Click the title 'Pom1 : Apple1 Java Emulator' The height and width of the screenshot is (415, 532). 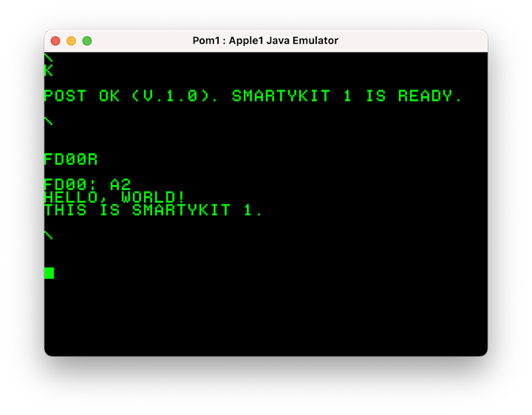(265, 41)
